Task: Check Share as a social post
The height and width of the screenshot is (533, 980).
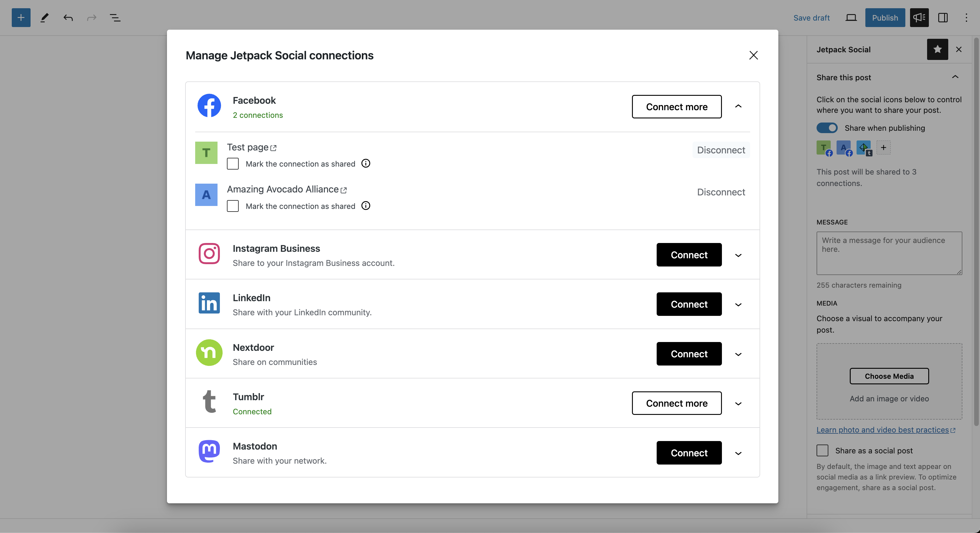Action: (822, 450)
